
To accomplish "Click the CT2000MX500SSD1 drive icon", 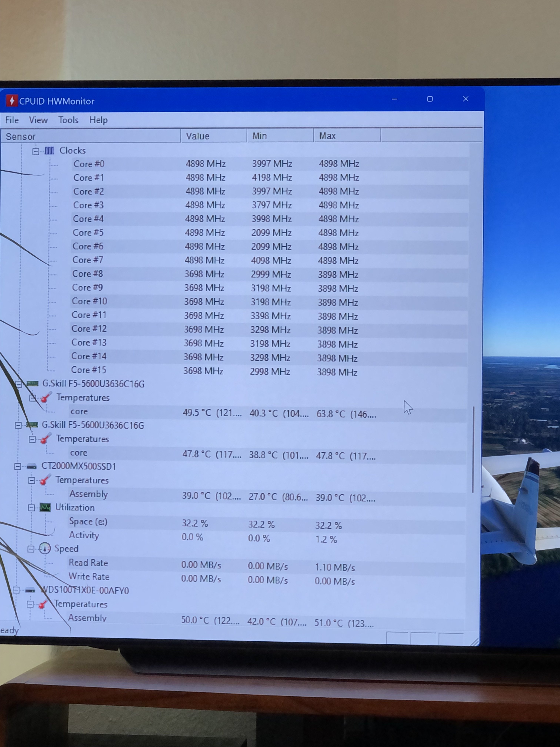I will tap(31, 466).
